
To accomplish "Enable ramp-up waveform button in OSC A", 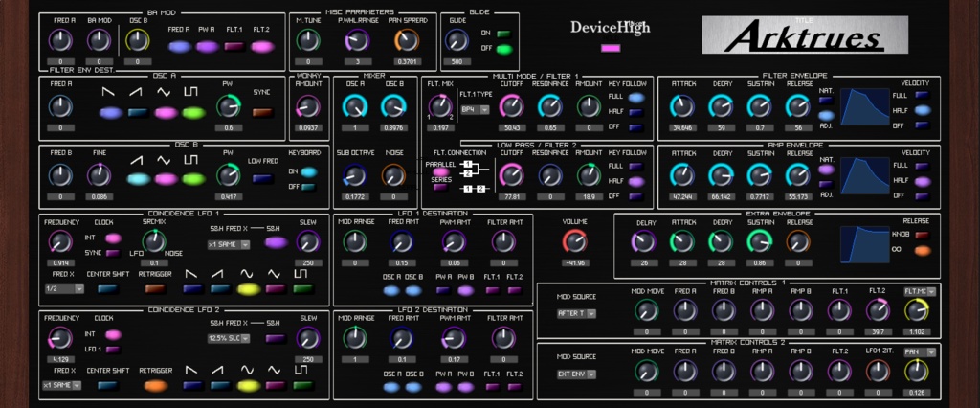I will [138, 113].
